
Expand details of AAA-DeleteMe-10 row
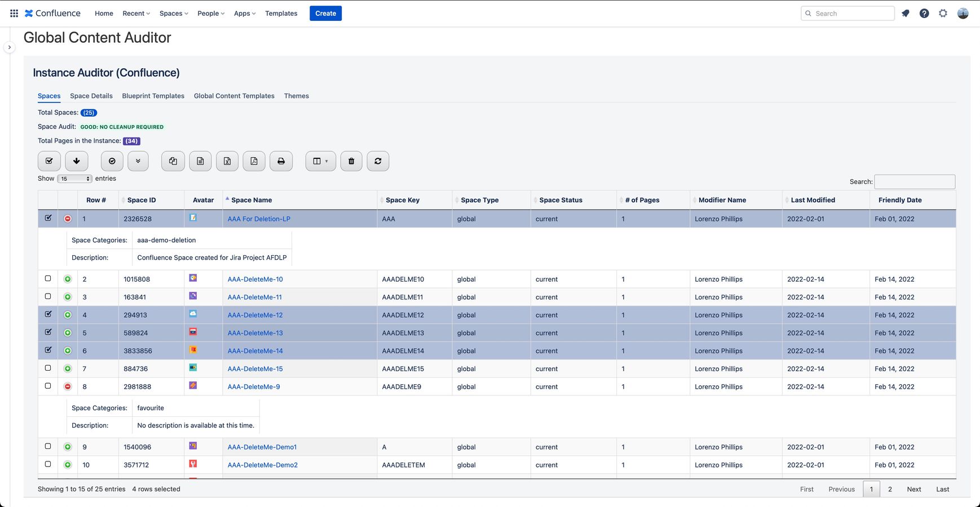68,279
